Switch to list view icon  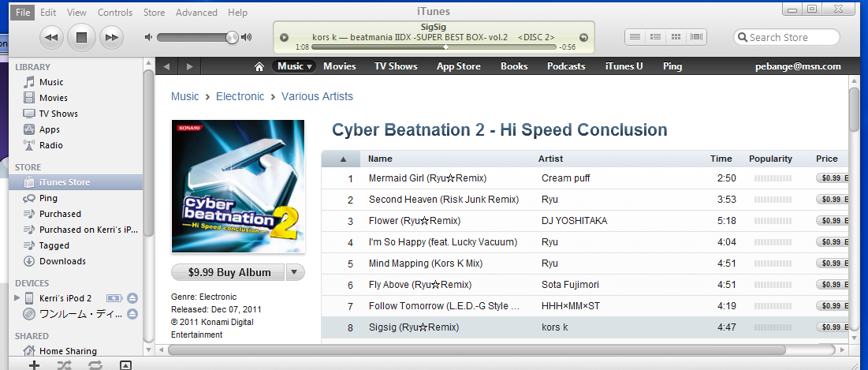tap(635, 37)
